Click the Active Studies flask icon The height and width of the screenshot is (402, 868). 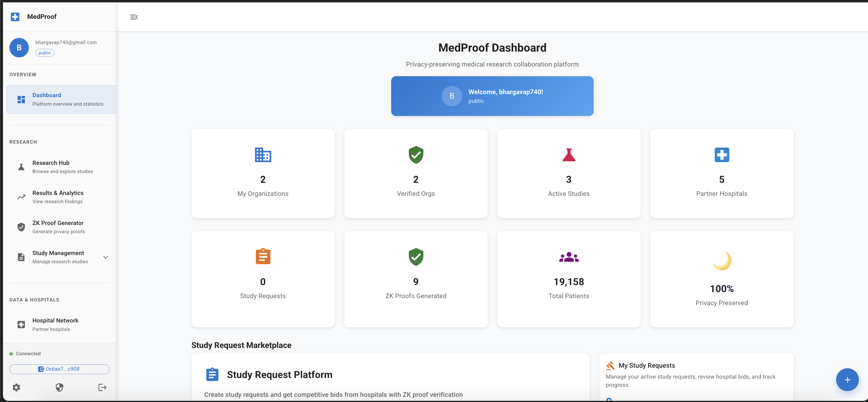point(568,155)
